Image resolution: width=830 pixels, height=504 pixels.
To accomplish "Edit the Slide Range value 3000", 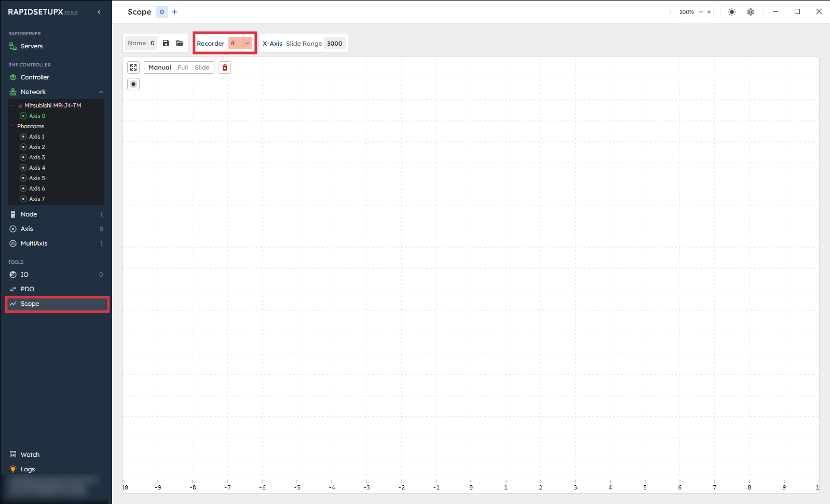I will pyautogui.click(x=335, y=44).
